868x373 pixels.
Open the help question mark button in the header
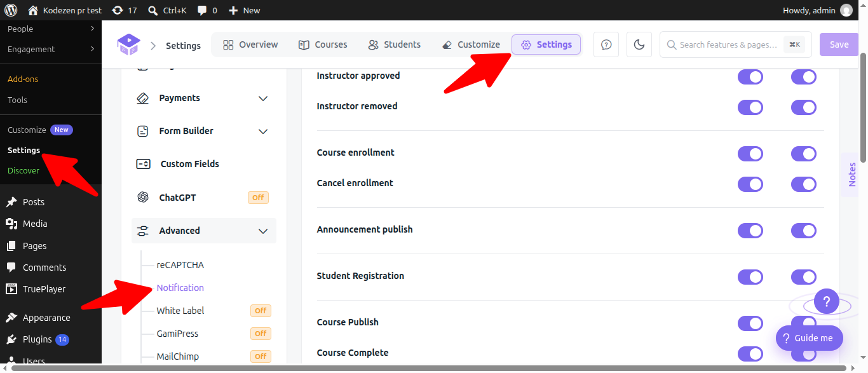point(606,44)
